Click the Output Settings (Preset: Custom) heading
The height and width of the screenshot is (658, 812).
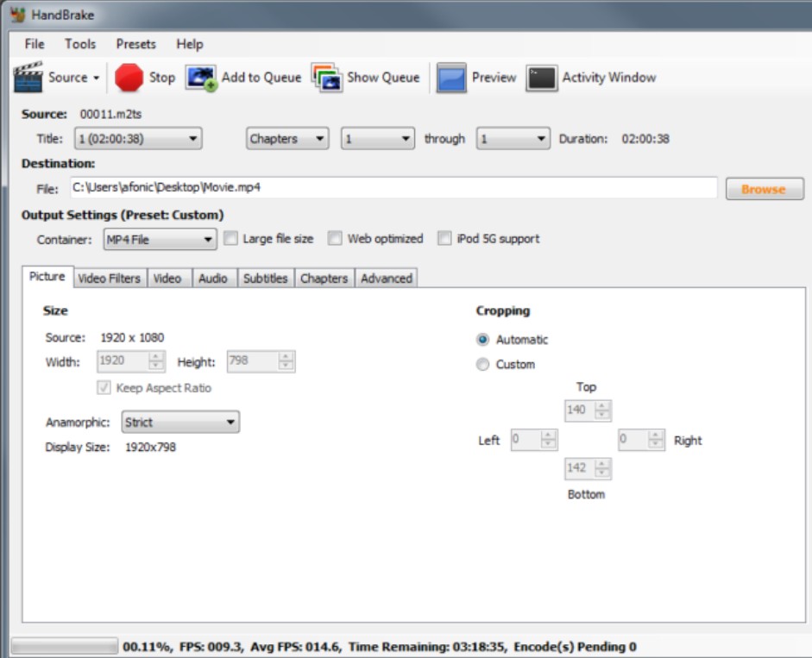(123, 215)
